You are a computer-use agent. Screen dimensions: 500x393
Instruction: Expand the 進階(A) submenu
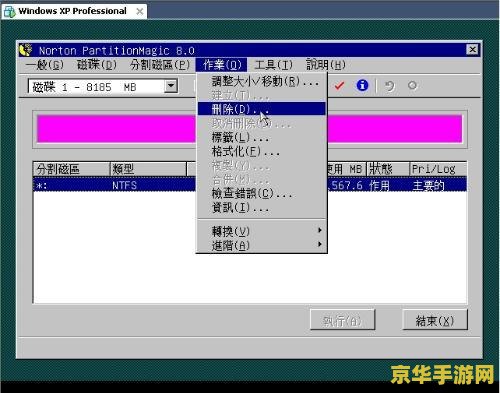click(x=262, y=246)
